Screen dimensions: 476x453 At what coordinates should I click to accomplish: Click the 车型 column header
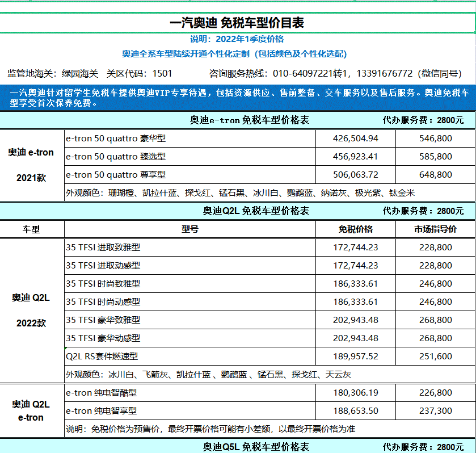coord(31,229)
